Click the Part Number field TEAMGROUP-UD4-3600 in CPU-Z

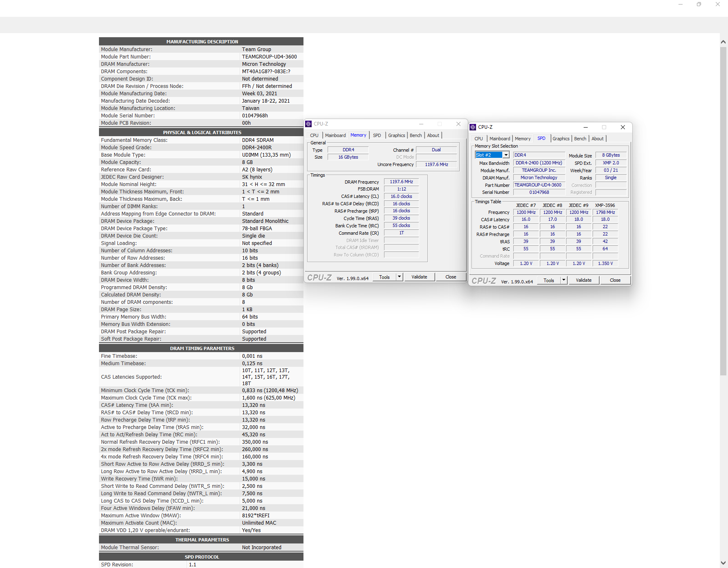click(x=539, y=185)
